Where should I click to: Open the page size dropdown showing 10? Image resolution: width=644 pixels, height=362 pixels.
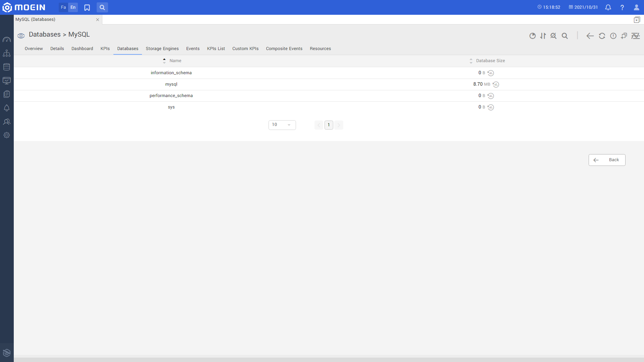point(282,125)
